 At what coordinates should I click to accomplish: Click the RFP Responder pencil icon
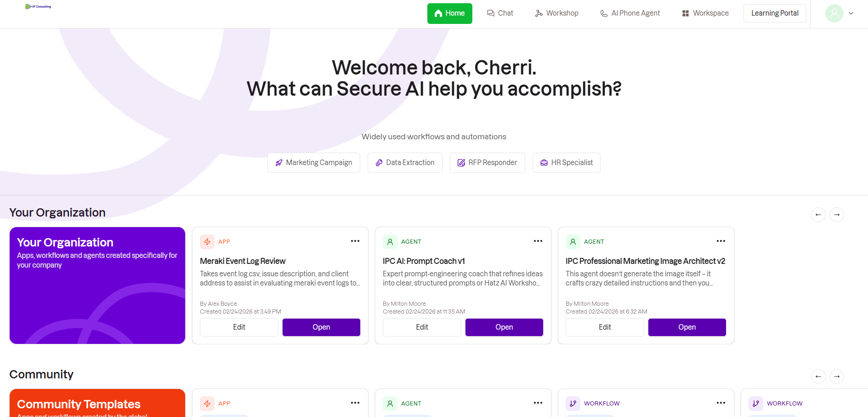click(461, 162)
